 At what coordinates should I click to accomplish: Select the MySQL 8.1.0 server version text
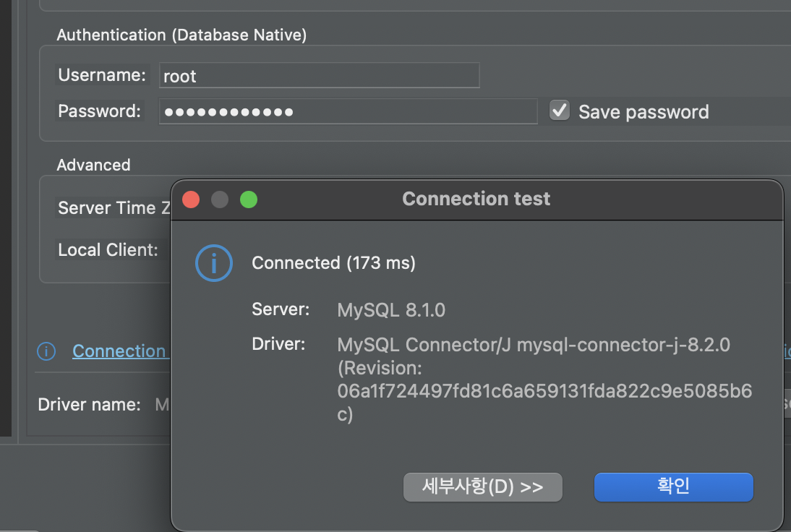(391, 310)
